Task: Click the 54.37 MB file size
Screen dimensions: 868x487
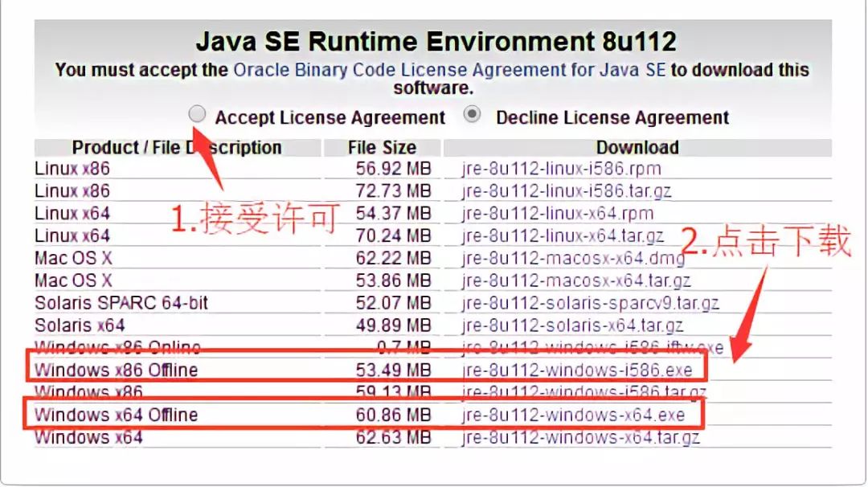Action: [394, 213]
